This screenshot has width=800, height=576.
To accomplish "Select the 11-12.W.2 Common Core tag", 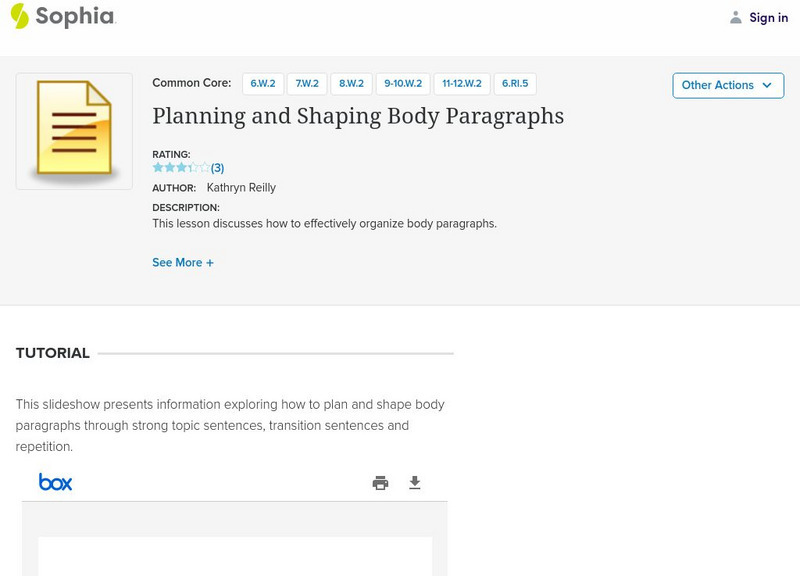I will coord(462,84).
